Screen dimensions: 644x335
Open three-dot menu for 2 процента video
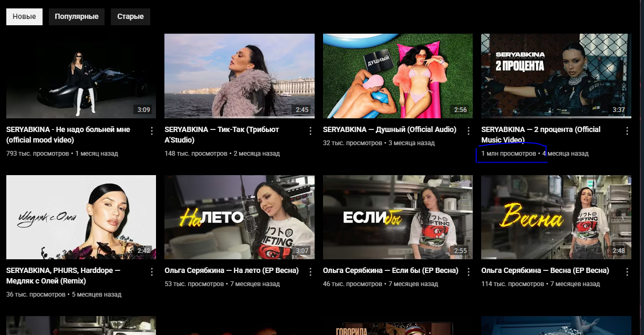[627, 130]
